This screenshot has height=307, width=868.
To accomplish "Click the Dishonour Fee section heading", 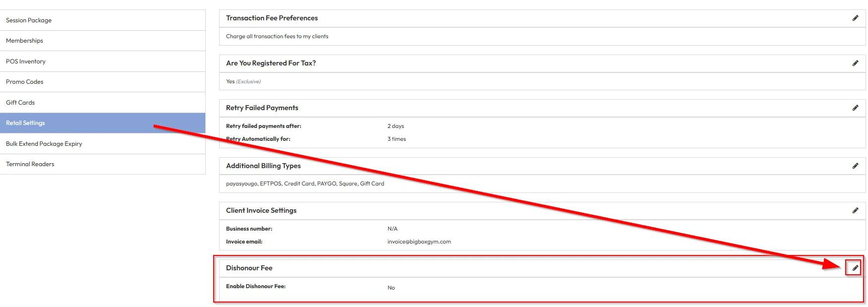I will pos(249,268).
